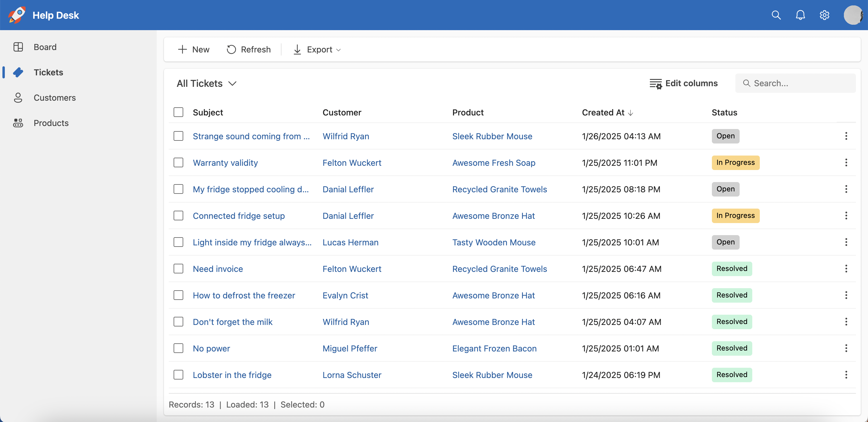Open row menu for My fridge stopped cooling
Image resolution: width=868 pixels, height=422 pixels.
point(846,189)
